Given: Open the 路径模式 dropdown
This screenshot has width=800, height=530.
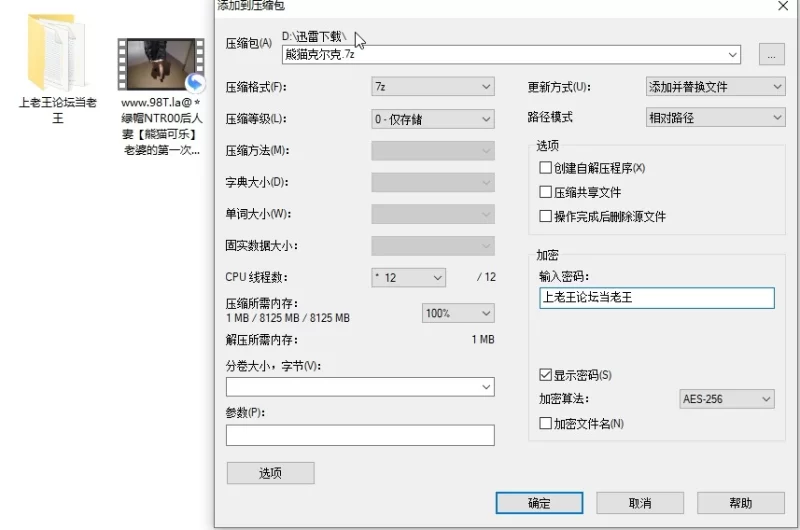Looking at the screenshot, I should [715, 118].
